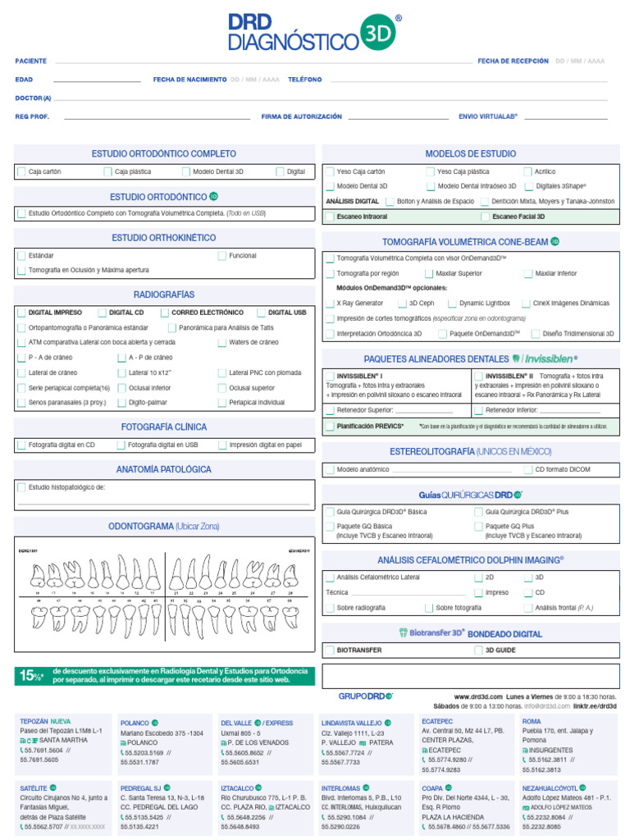The width and height of the screenshot is (630, 840).
Task: Click the 3D badge next to PEDREGAL SJ
Action: 167,788
